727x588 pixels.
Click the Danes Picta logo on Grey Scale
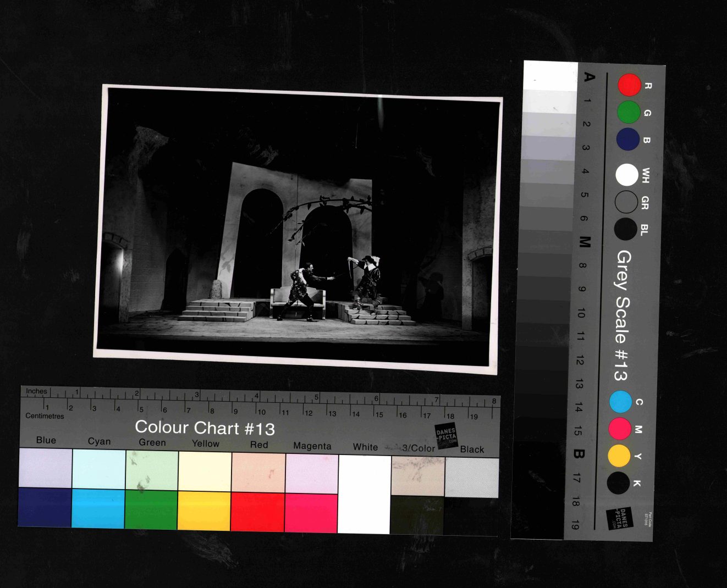619,519
